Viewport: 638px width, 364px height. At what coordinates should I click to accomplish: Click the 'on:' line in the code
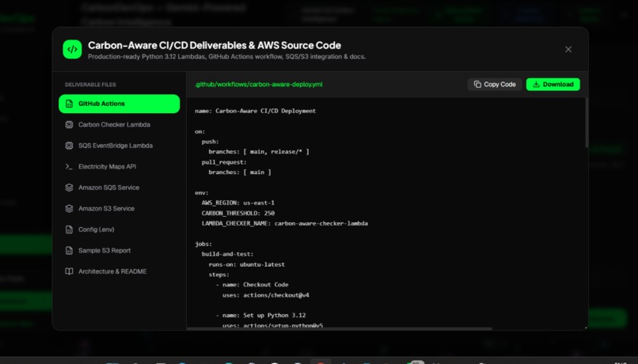pyautogui.click(x=199, y=131)
